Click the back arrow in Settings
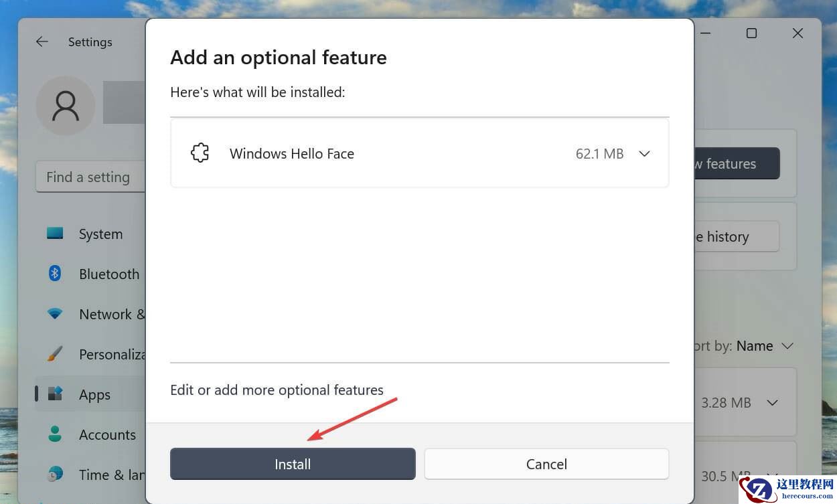 tap(42, 41)
